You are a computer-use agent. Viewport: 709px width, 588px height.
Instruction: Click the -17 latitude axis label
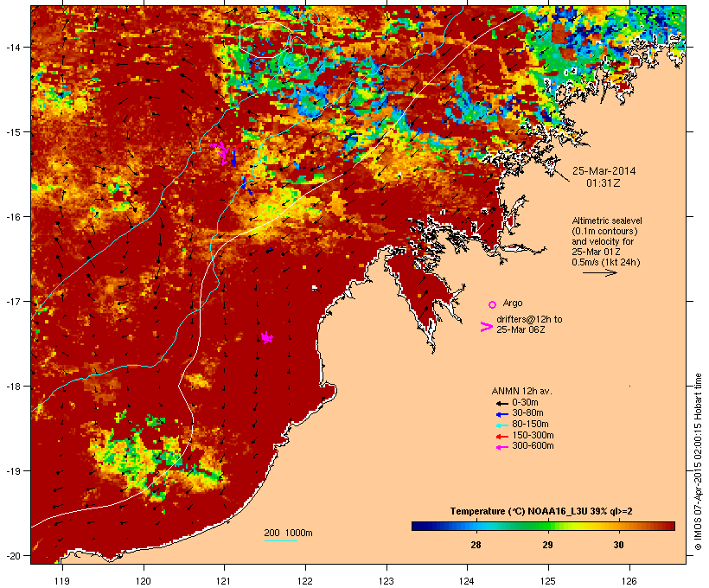[12, 301]
